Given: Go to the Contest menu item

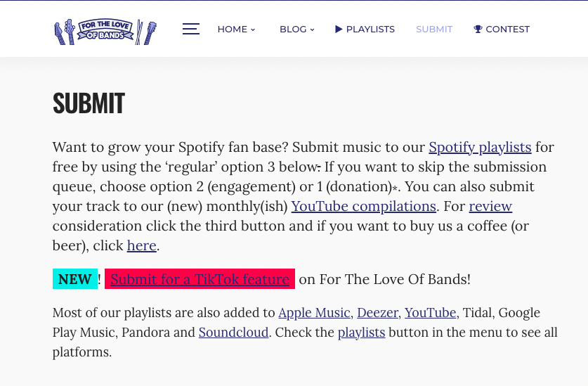Looking at the screenshot, I should [507, 30].
